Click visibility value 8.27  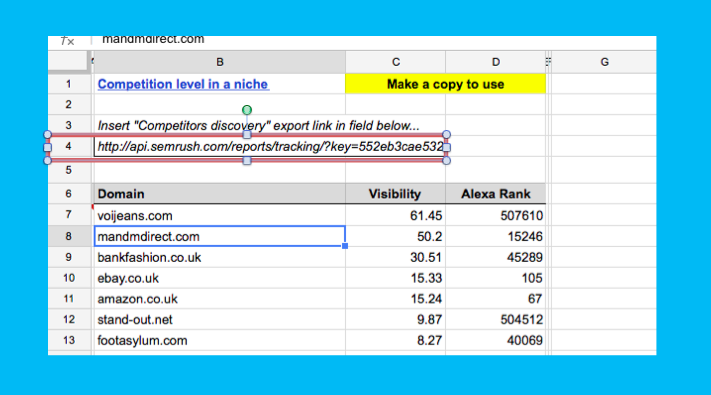pos(429,341)
